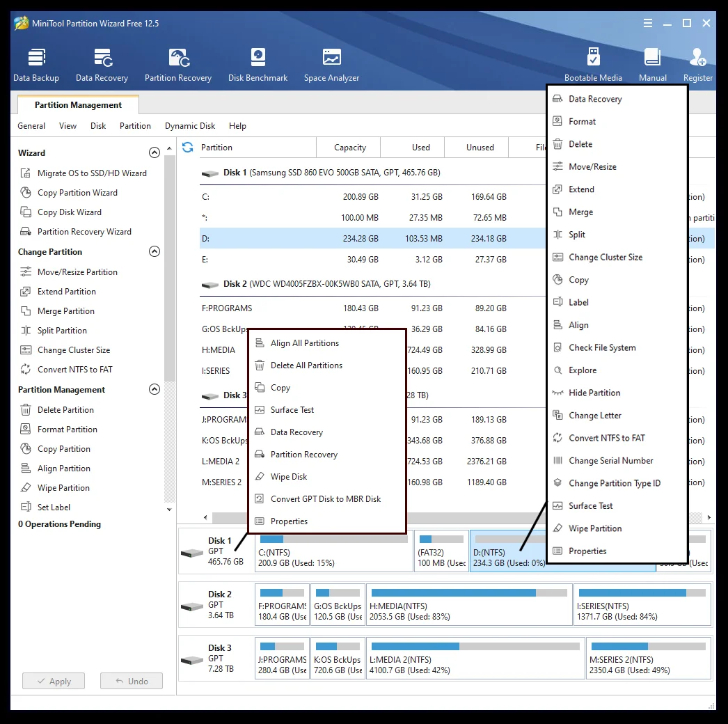728x724 pixels.
Task: Choose Split Partition in sidebar
Action: pyautogui.click(x=54, y=331)
